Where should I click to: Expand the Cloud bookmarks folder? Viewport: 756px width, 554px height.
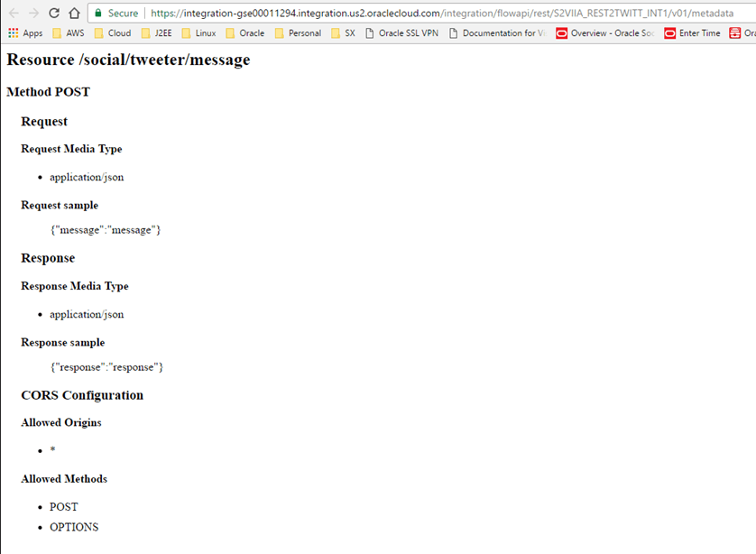click(x=112, y=33)
